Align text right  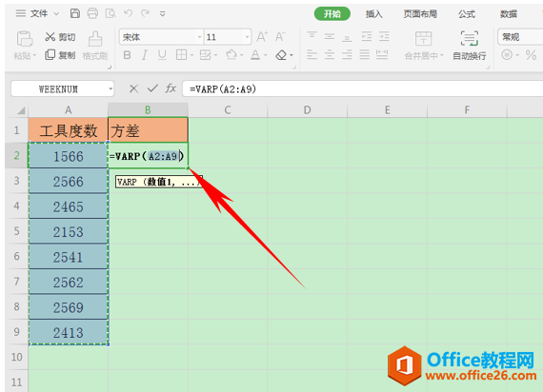click(x=347, y=54)
